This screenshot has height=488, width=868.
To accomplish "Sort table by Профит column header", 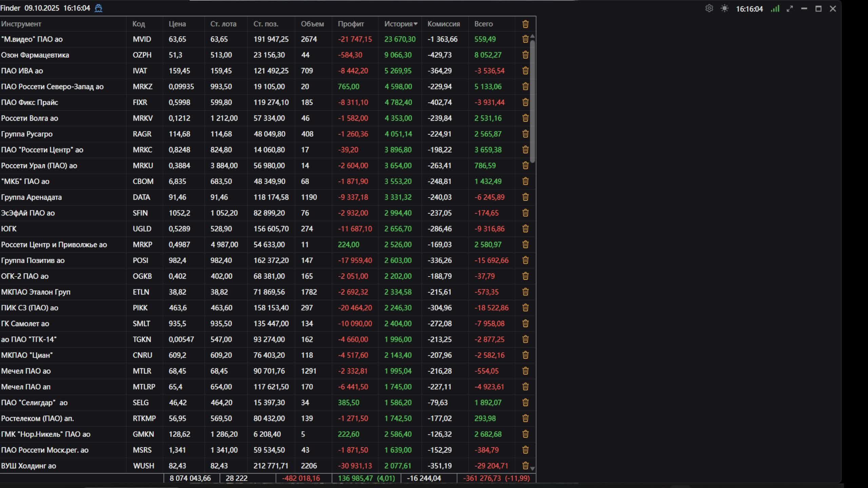I will 351,24.
